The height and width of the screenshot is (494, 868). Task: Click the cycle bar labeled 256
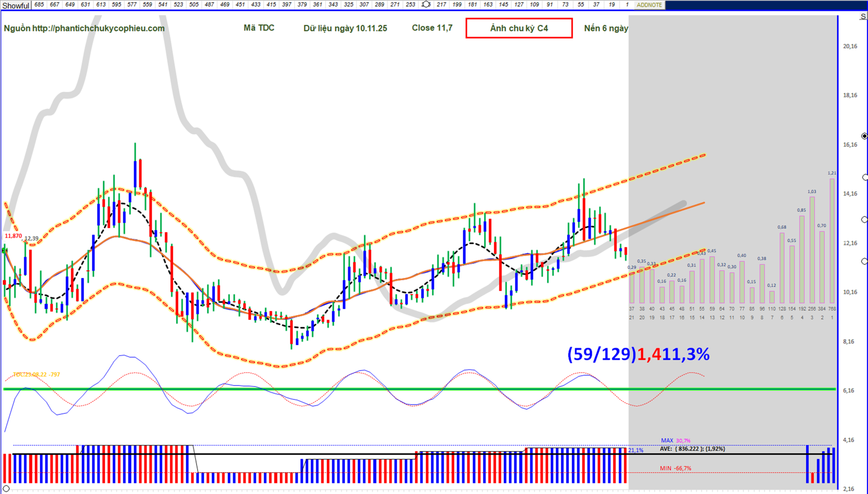click(x=812, y=250)
